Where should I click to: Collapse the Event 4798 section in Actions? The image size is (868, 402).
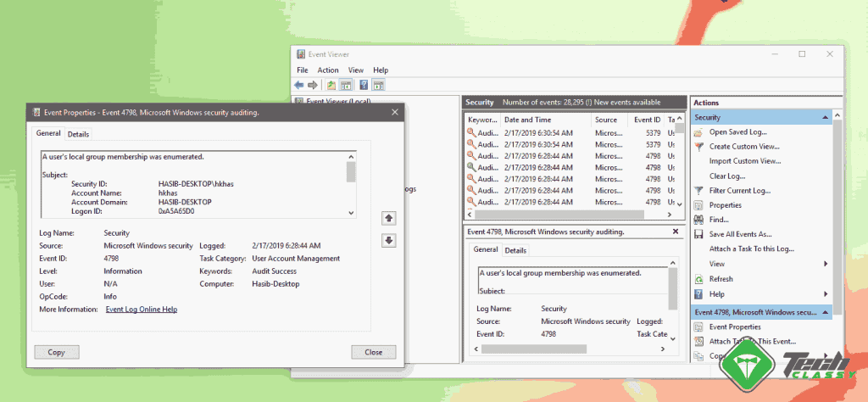pos(826,313)
